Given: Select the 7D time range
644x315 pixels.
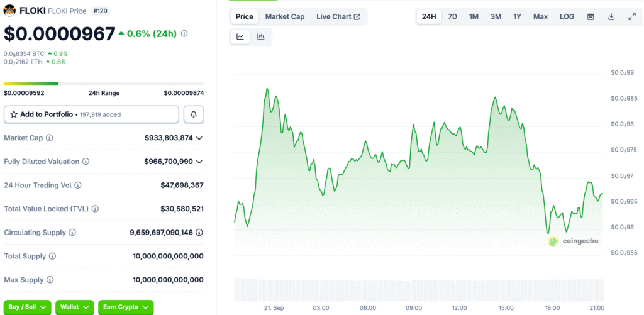Looking at the screenshot, I should 452,16.
